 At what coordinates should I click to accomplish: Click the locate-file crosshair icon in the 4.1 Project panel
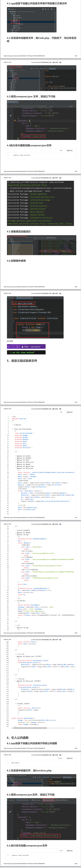click(43, 9)
